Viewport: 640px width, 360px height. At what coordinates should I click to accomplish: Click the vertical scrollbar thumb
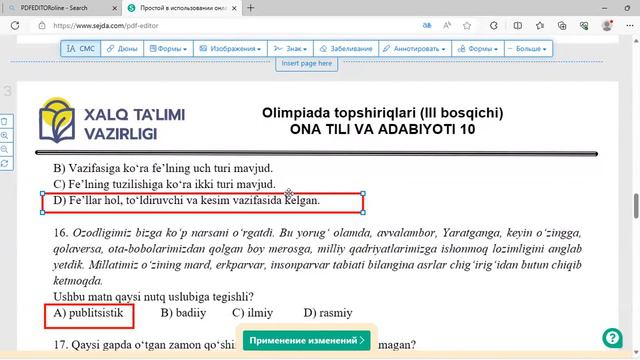click(636, 207)
